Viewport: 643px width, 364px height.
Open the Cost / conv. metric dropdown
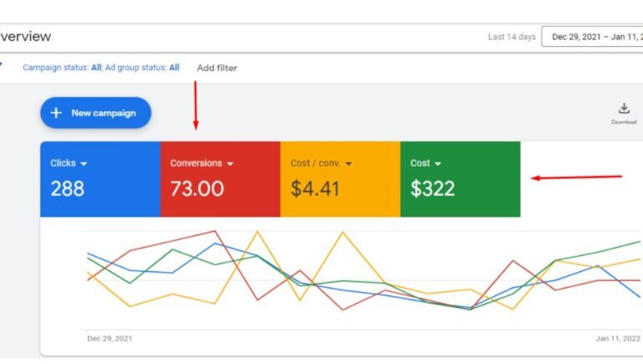click(x=348, y=164)
